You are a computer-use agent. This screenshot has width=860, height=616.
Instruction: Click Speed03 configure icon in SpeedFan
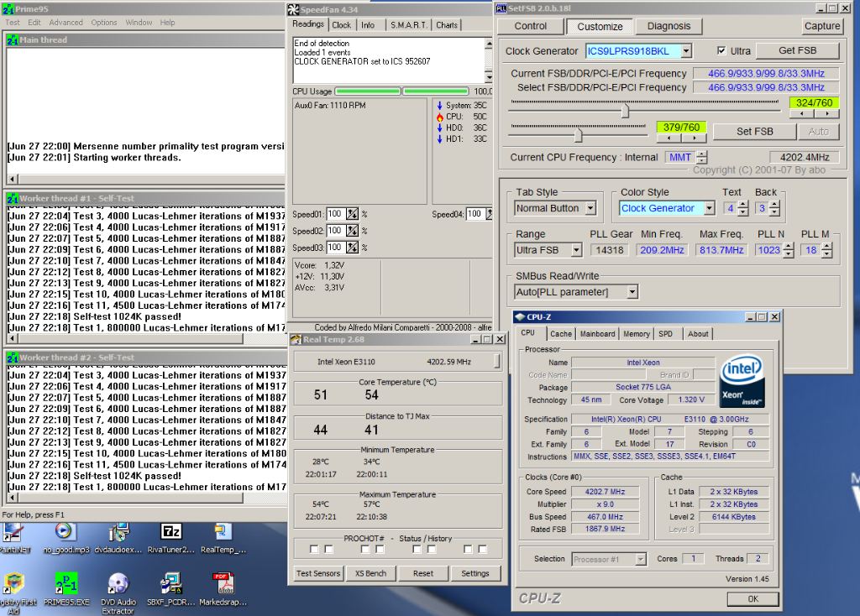352,248
